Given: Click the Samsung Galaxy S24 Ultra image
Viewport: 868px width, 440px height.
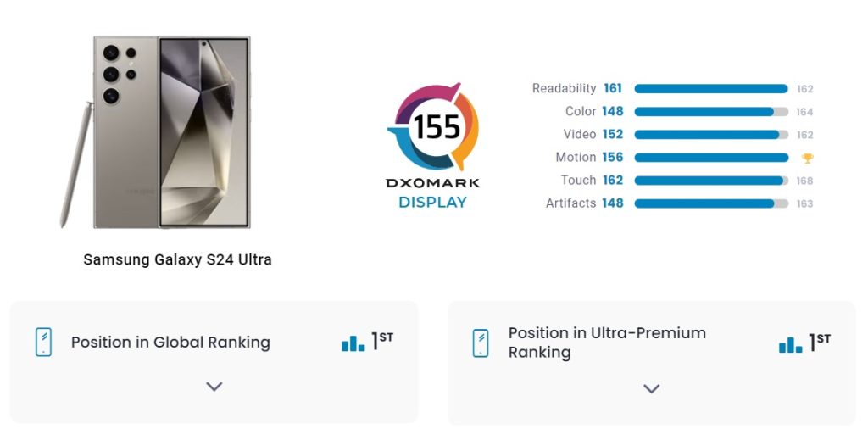Looking at the screenshot, I should 156,132.
